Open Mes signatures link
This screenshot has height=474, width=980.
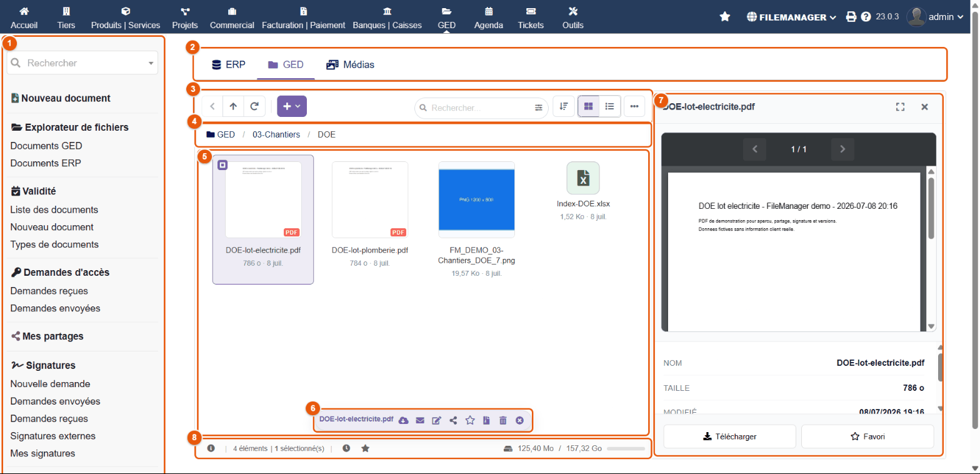click(43, 453)
